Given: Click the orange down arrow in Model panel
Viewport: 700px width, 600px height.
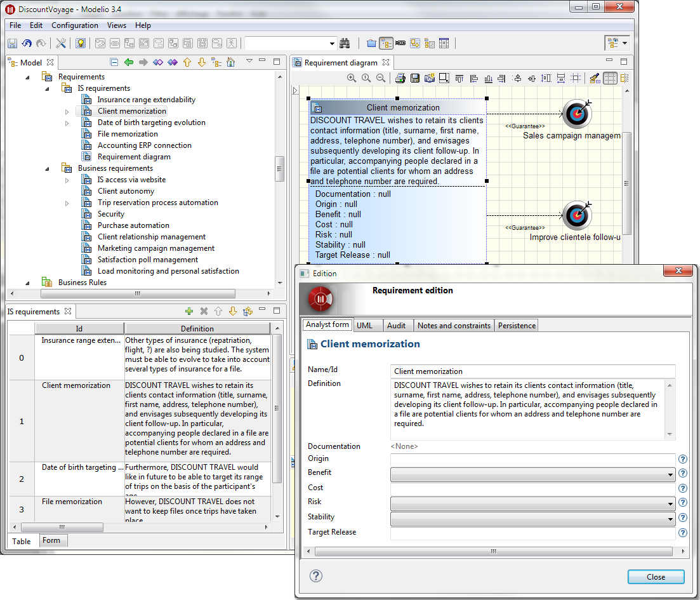Looking at the screenshot, I should [202, 62].
